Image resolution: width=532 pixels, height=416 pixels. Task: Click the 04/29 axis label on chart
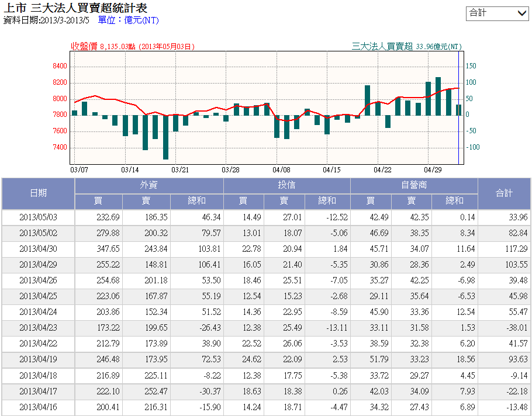coord(433,170)
